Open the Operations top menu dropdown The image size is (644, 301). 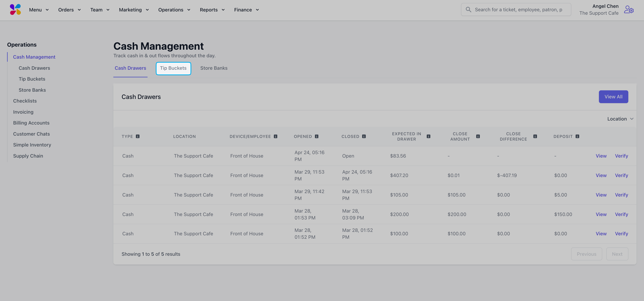(174, 10)
